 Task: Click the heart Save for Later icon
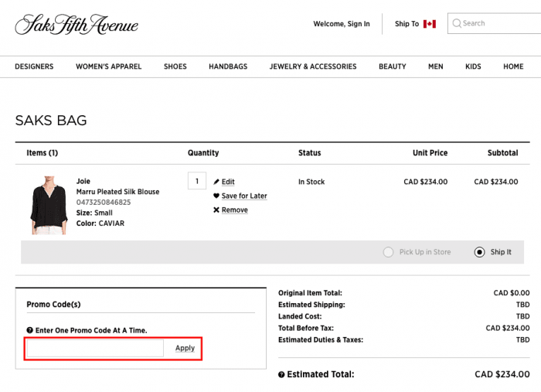[x=216, y=196]
